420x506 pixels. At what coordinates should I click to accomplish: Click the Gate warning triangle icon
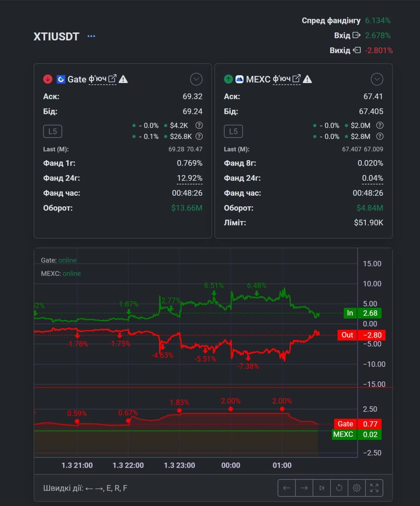(123, 79)
